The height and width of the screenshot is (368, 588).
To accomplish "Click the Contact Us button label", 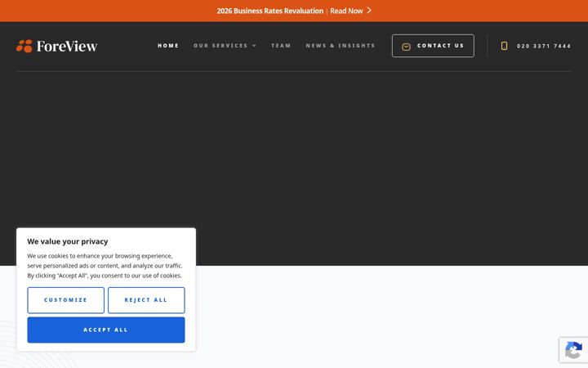I will click(441, 46).
